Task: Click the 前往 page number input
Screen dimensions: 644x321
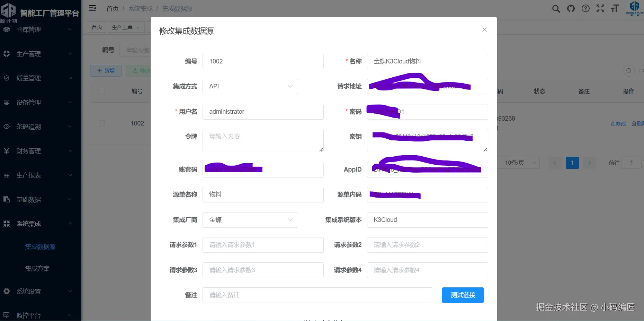Action: 632,163
